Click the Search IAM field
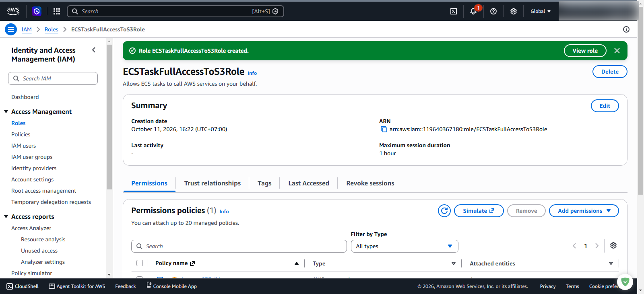The image size is (644, 294). pyautogui.click(x=53, y=78)
